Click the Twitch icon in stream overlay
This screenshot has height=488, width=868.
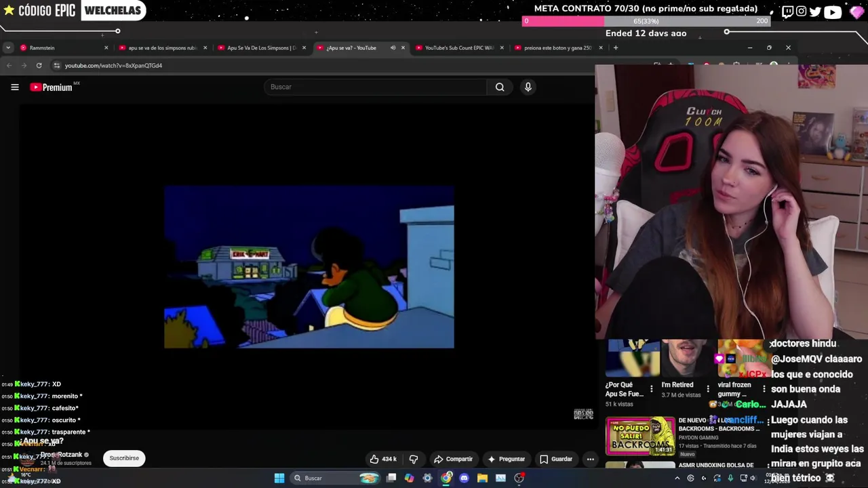787,11
